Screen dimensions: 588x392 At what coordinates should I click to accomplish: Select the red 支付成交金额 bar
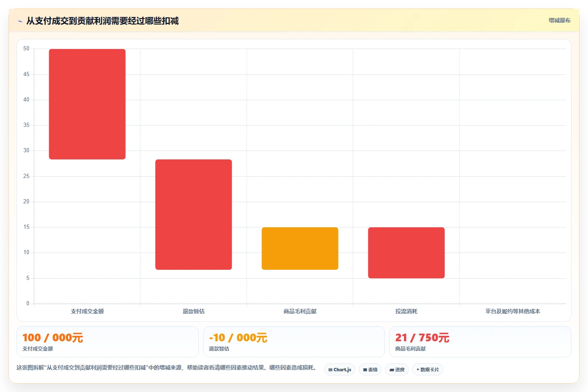[87, 104]
